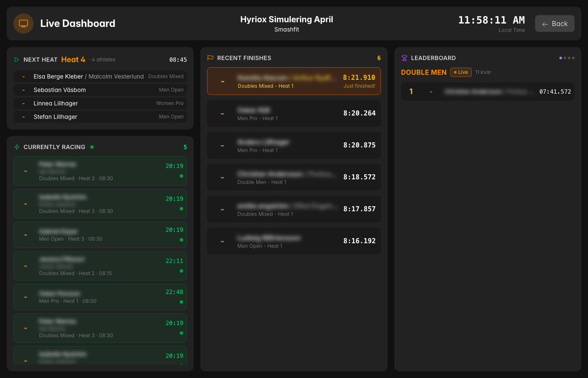The image size is (588, 378).
Task: Select the Sebastian Väsbom next heat row
Action: coord(100,90)
